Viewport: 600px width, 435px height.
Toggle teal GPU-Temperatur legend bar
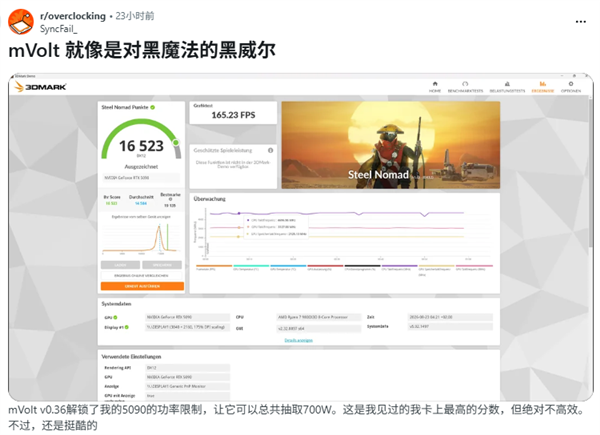251,266
